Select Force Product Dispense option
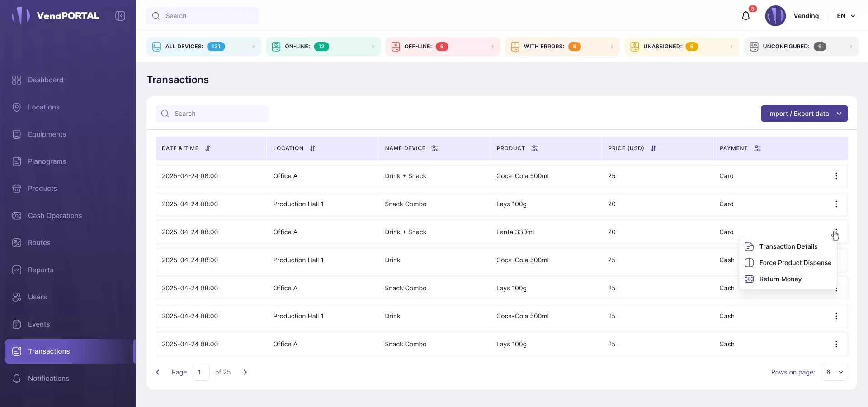This screenshot has width=868, height=407. (x=795, y=263)
